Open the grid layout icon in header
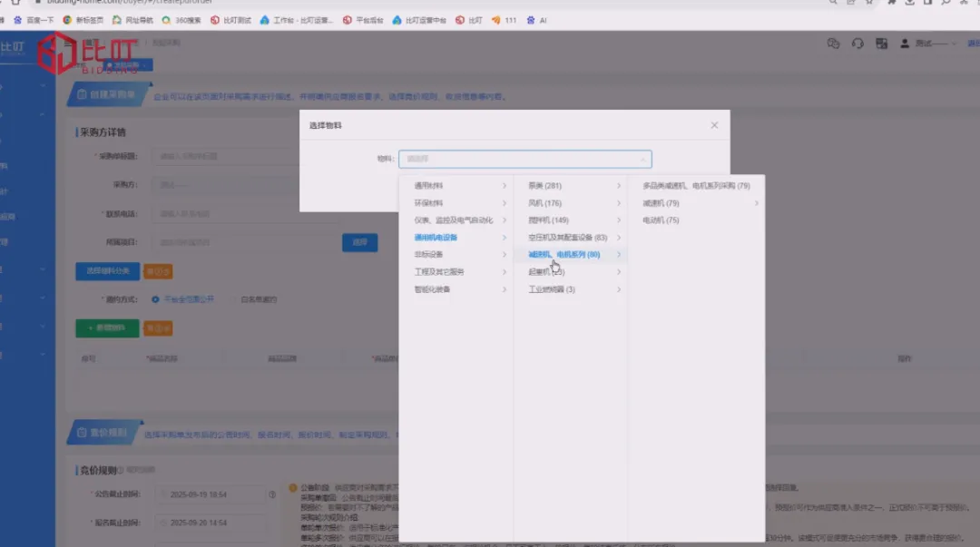The width and height of the screenshot is (980, 547). [881, 44]
